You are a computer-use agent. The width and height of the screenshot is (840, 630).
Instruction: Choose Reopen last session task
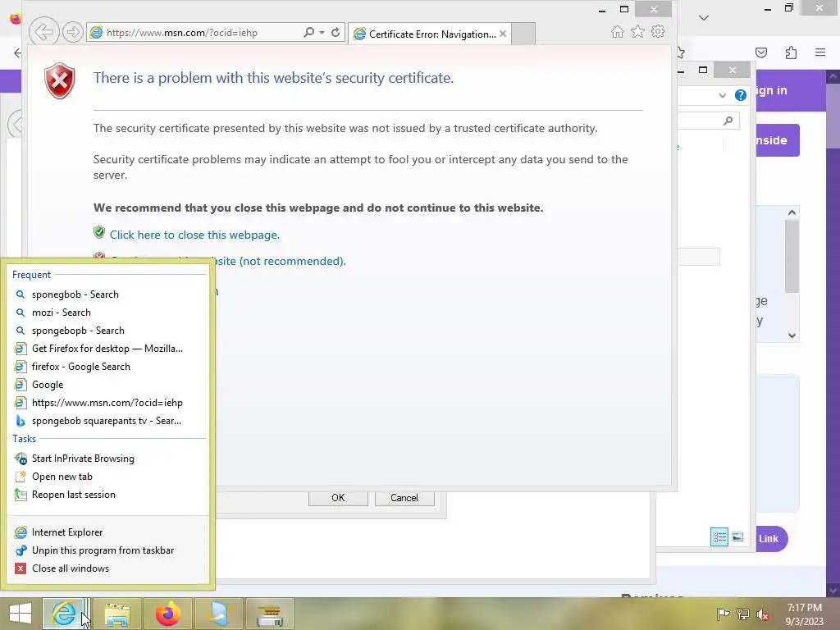109,495
